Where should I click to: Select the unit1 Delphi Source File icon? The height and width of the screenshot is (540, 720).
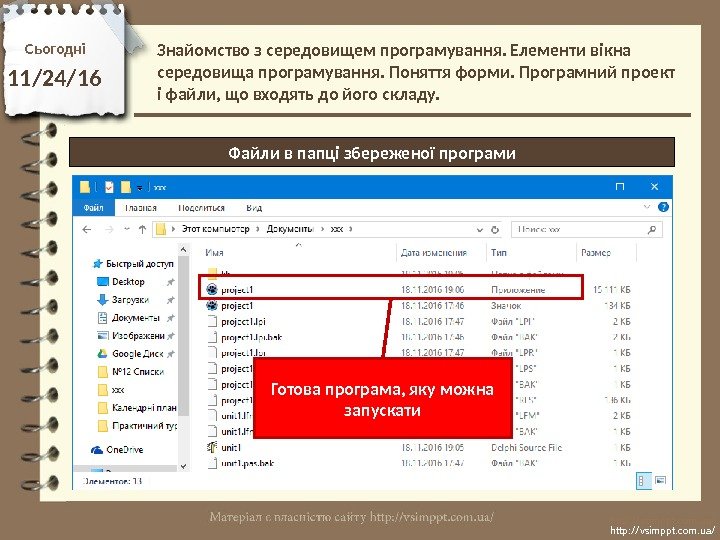pyautogui.click(x=212, y=447)
